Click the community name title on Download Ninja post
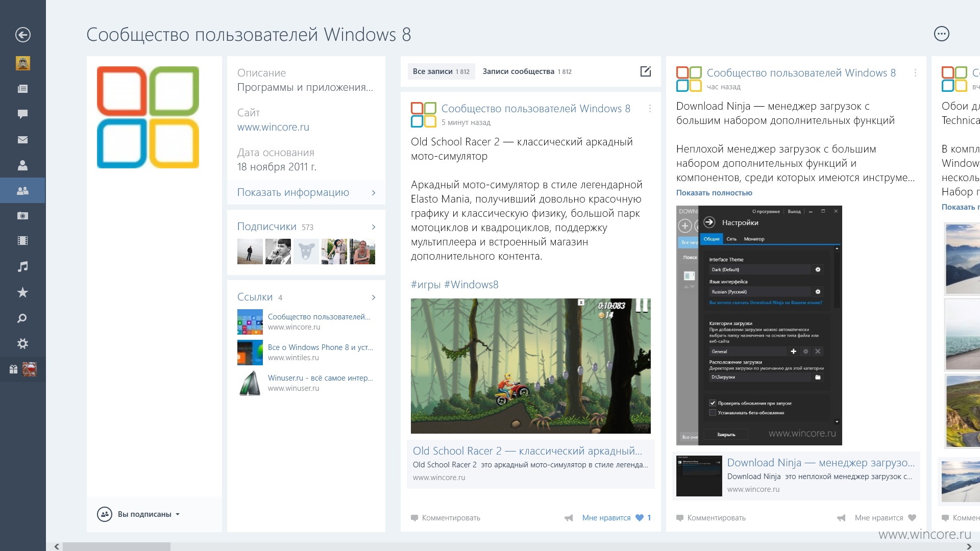The height and width of the screenshot is (551, 980). [801, 73]
